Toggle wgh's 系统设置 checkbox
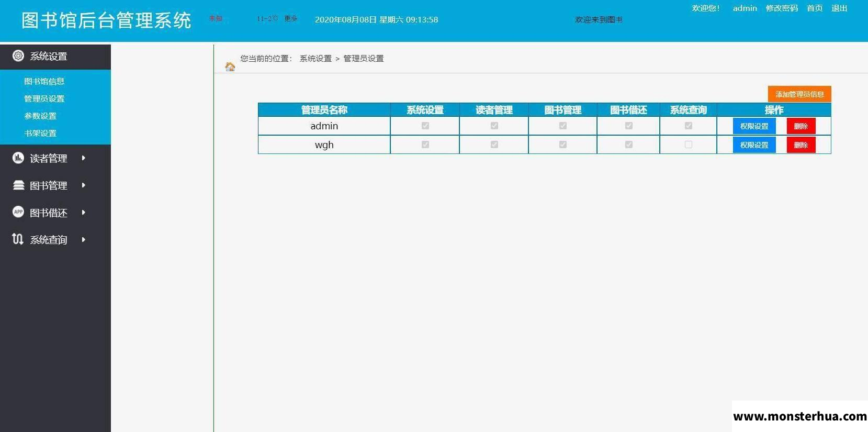The height and width of the screenshot is (432, 868). 425,145
